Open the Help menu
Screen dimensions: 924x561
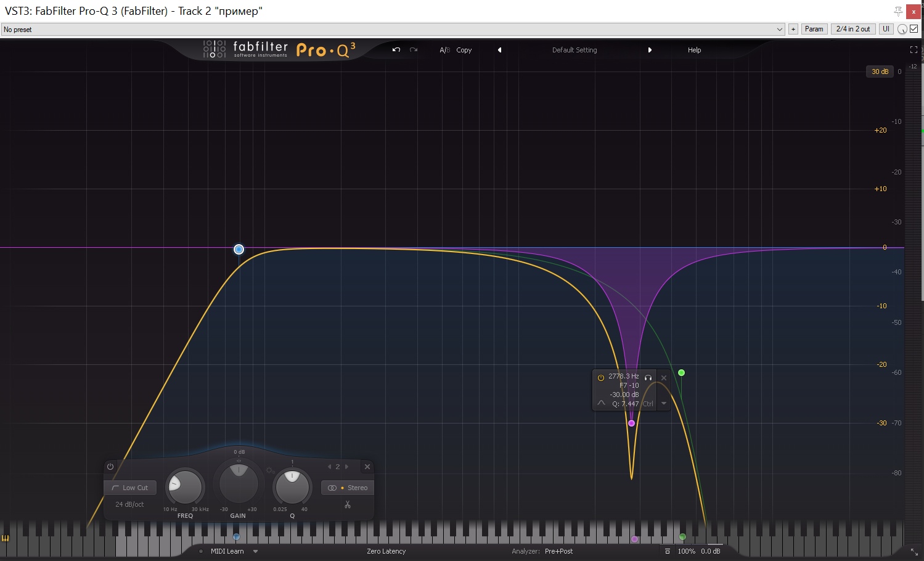(x=694, y=50)
